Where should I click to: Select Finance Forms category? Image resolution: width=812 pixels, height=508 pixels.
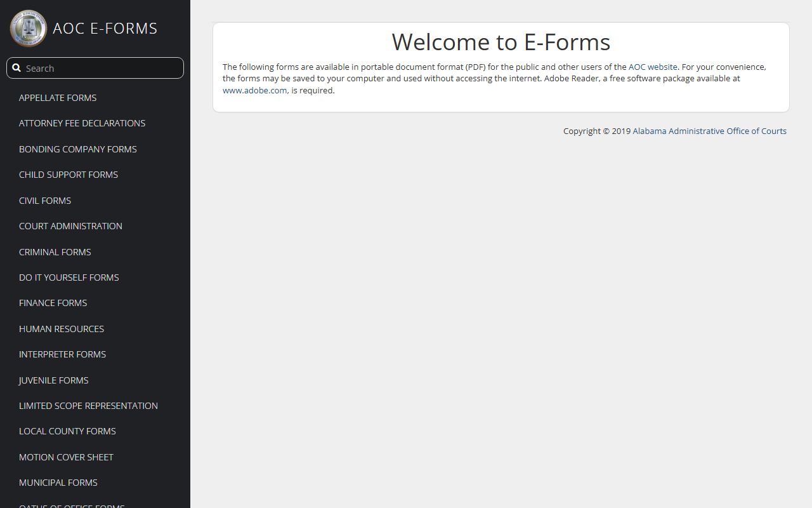[x=53, y=303]
